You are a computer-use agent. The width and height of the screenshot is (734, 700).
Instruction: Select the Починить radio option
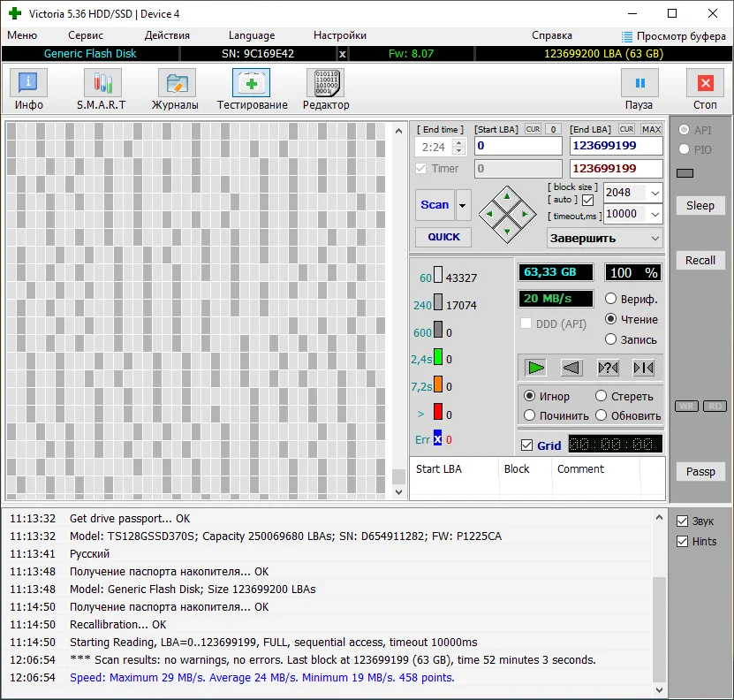pos(530,415)
